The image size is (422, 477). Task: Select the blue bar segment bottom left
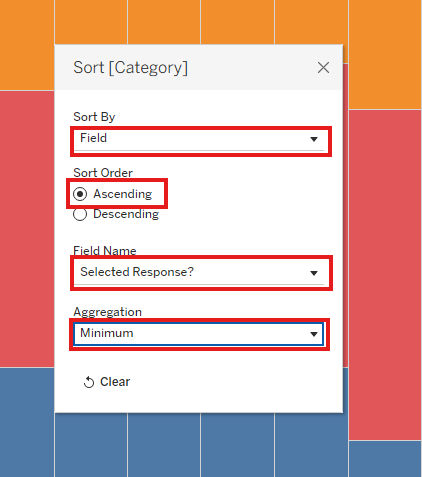(27, 422)
